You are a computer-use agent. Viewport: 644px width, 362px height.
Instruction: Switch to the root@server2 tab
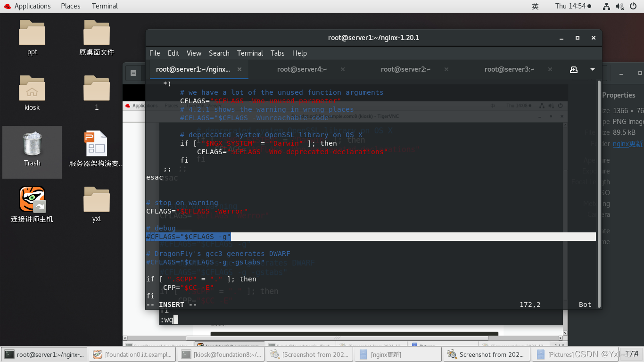405,69
